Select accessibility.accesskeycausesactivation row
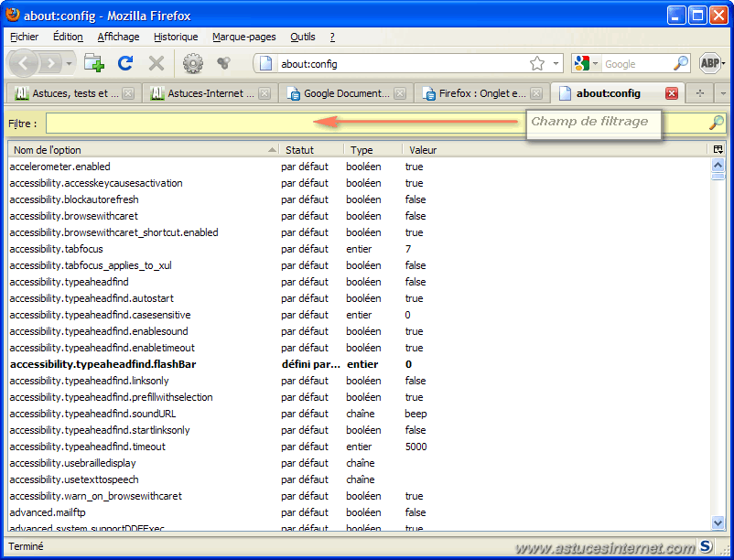734x560 pixels. pos(360,183)
